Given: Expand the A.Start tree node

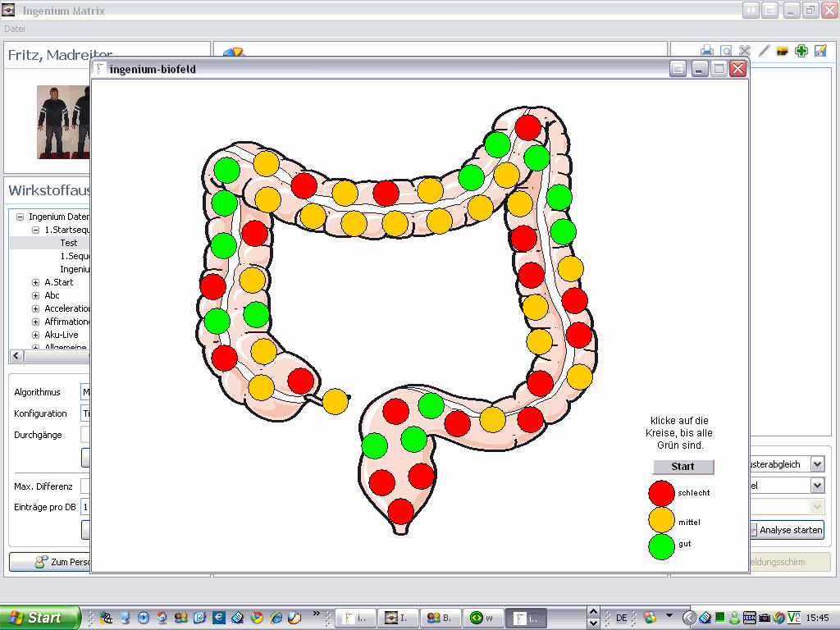Looking at the screenshot, I should click(x=35, y=282).
